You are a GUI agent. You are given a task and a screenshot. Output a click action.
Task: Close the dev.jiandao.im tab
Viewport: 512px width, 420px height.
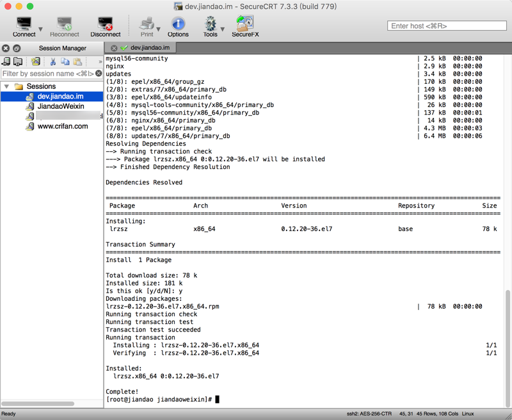click(114, 48)
